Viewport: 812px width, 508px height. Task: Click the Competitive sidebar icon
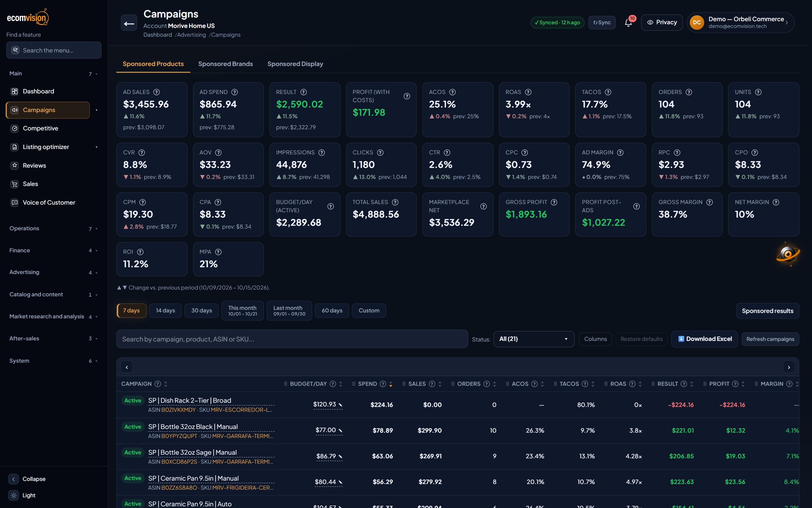(14, 128)
